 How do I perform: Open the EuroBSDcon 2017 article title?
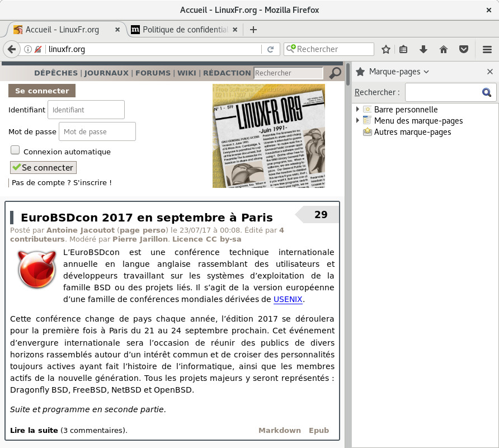coord(147,218)
